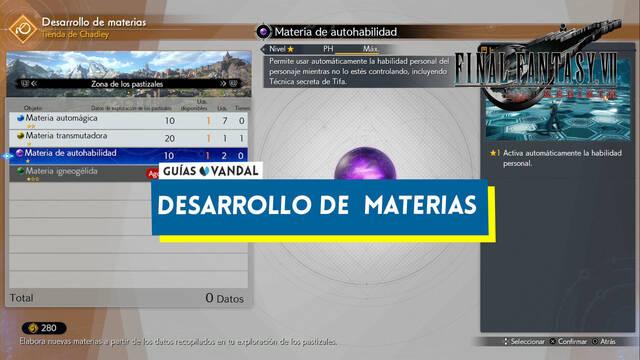Click the Atrás button prompt

(604, 342)
